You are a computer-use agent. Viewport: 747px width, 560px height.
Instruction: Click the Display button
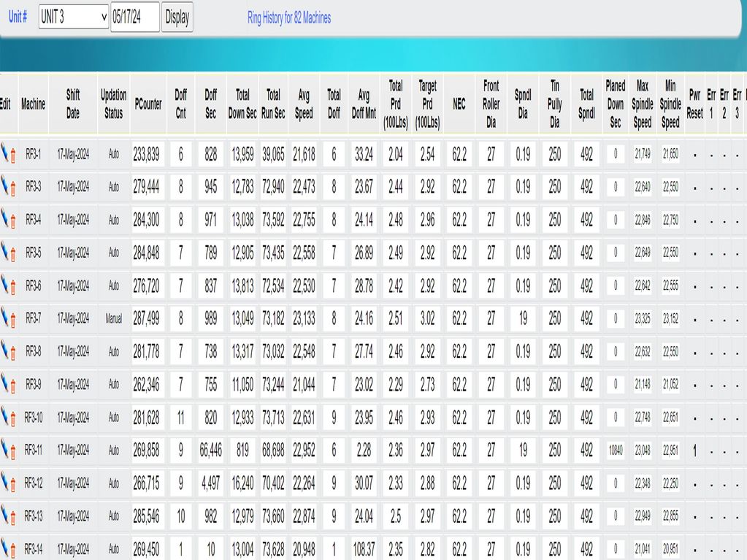(x=177, y=18)
